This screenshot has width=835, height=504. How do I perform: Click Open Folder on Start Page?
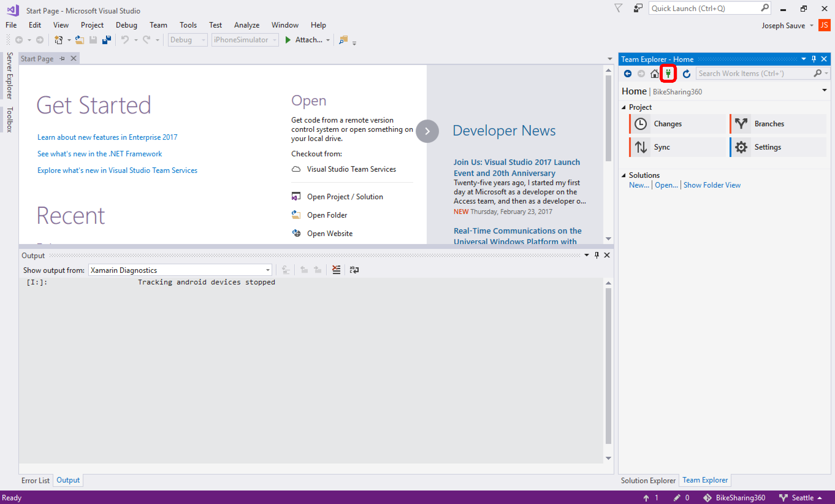pyautogui.click(x=327, y=215)
